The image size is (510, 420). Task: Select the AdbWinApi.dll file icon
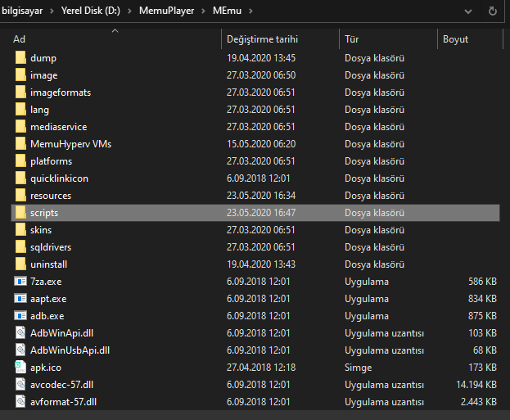point(21,333)
